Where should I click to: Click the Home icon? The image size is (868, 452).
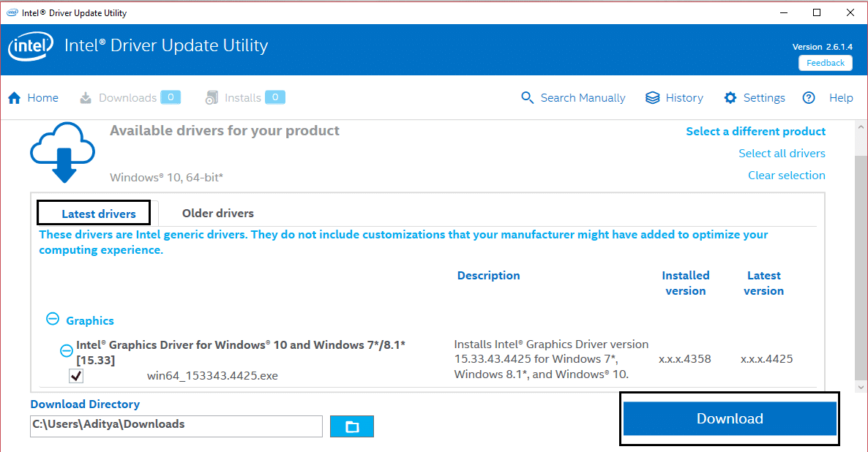tap(14, 97)
